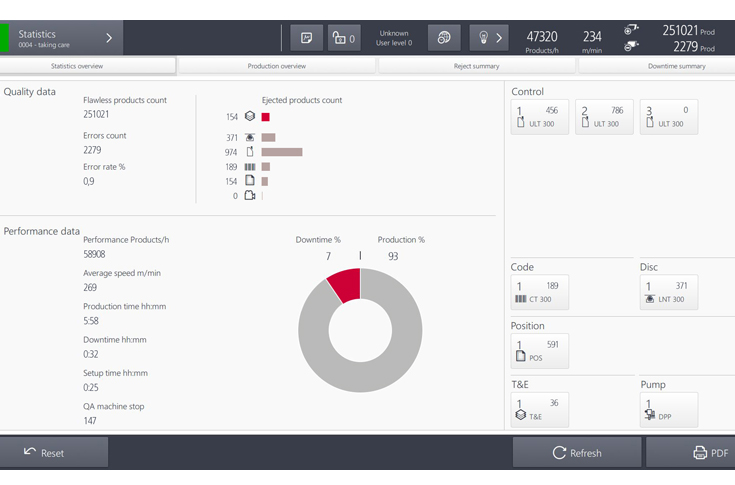This screenshot has width=735, height=485.
Task: Click the lock user login icon
Action: click(x=344, y=38)
